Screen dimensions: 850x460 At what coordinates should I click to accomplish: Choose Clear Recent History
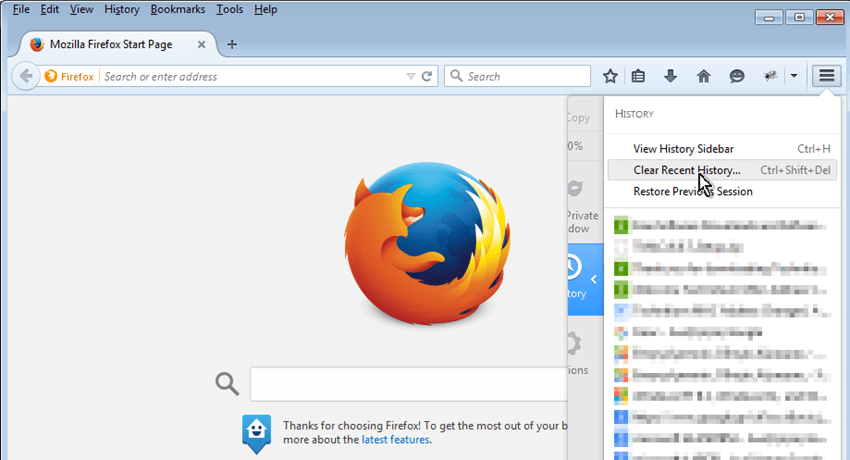[722, 170]
